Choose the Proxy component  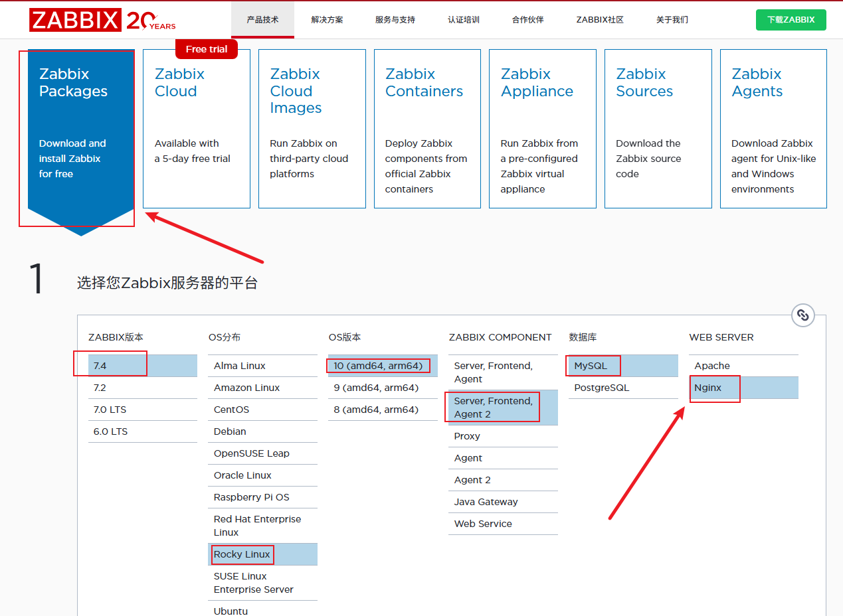point(504,436)
